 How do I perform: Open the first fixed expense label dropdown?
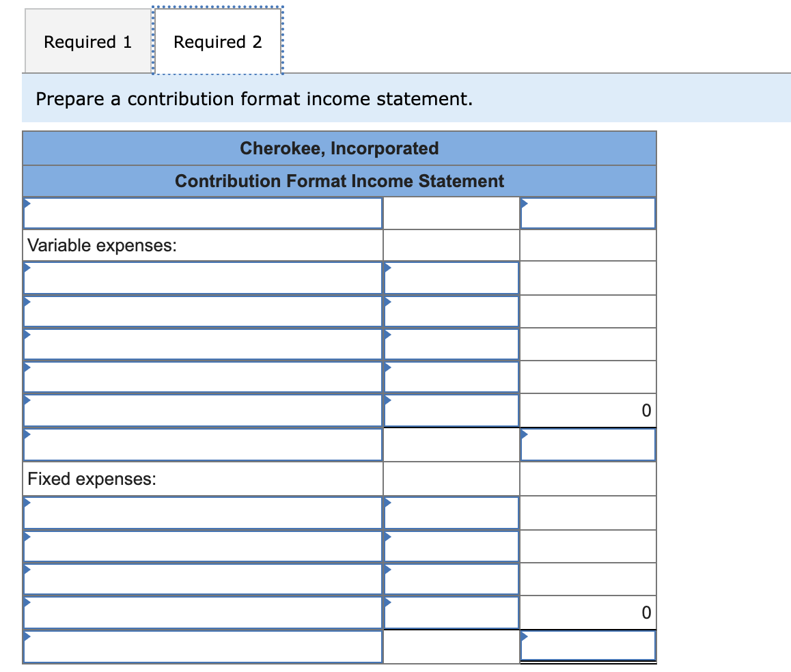[x=203, y=513]
